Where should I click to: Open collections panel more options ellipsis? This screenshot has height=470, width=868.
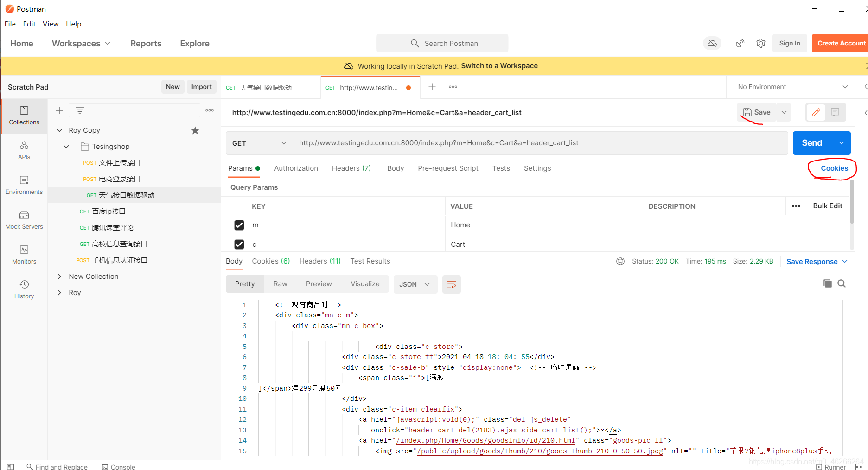tap(210, 110)
